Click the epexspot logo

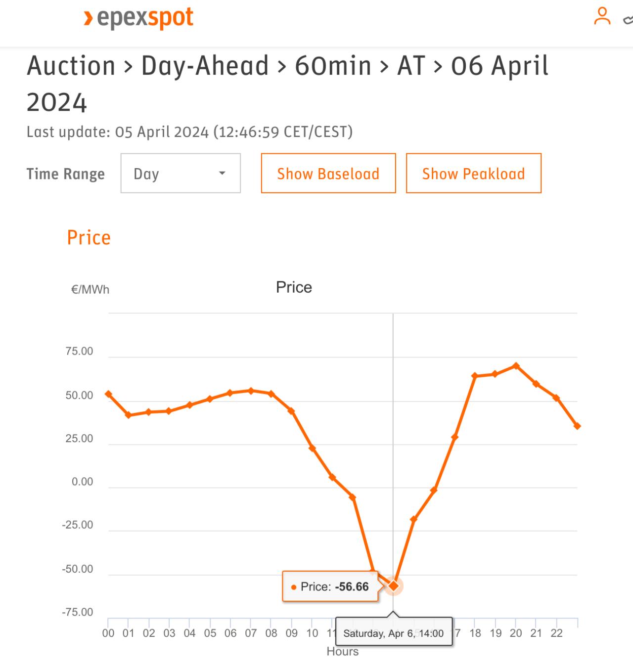point(138,19)
